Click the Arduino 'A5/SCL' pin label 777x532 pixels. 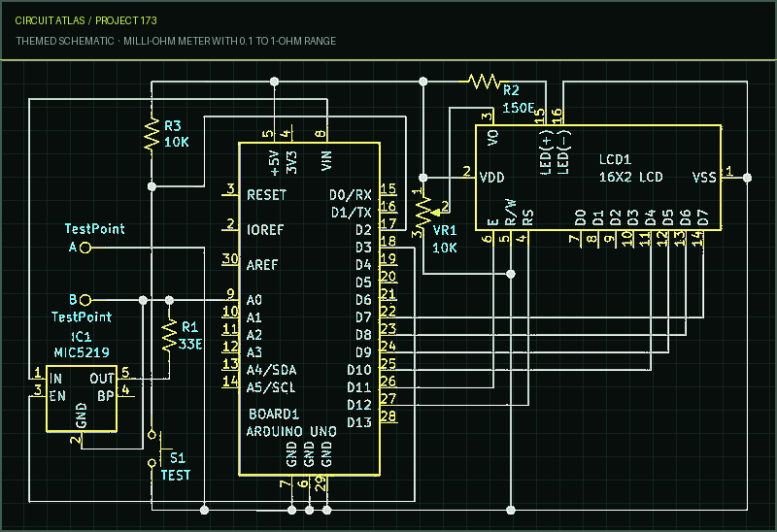[271, 387]
